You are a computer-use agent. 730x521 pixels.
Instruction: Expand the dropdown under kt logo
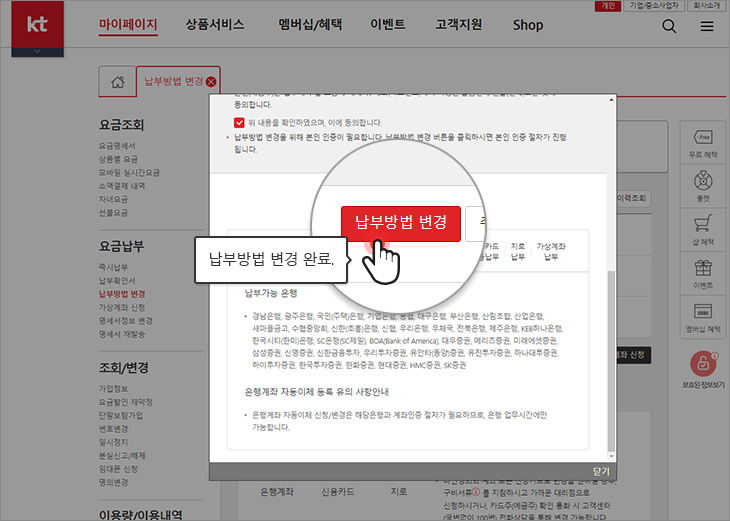37,52
